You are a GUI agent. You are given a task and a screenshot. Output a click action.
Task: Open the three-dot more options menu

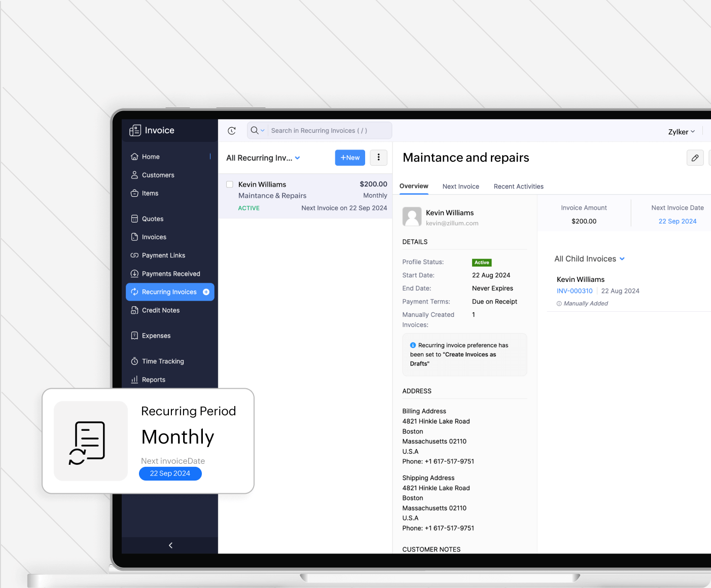[x=378, y=158]
